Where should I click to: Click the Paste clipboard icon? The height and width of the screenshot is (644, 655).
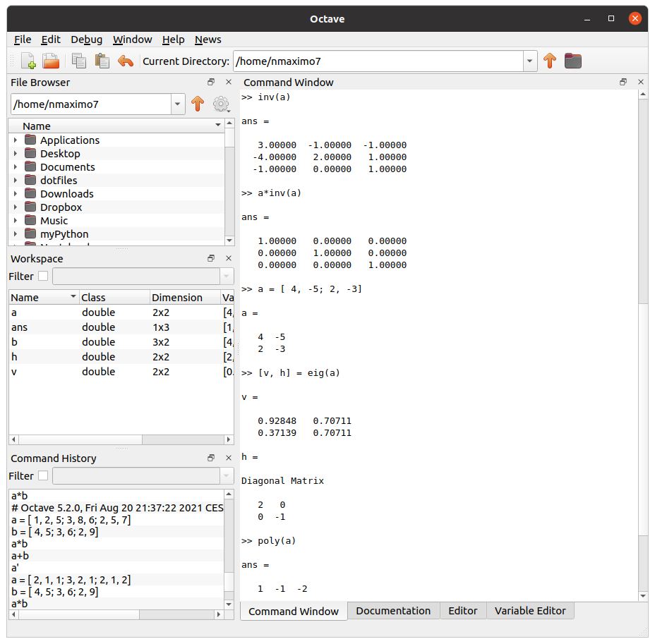102,61
